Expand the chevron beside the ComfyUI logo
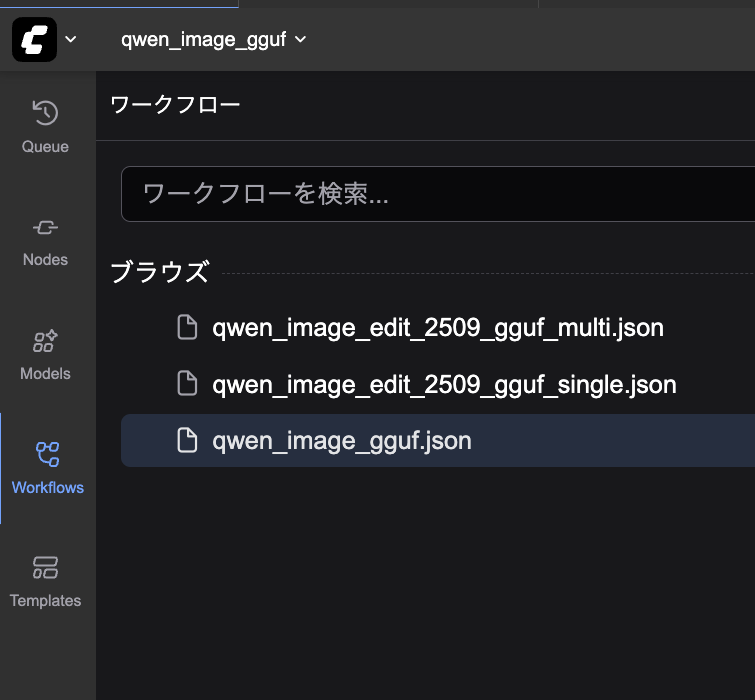The width and height of the screenshot is (755, 700). [x=70, y=40]
